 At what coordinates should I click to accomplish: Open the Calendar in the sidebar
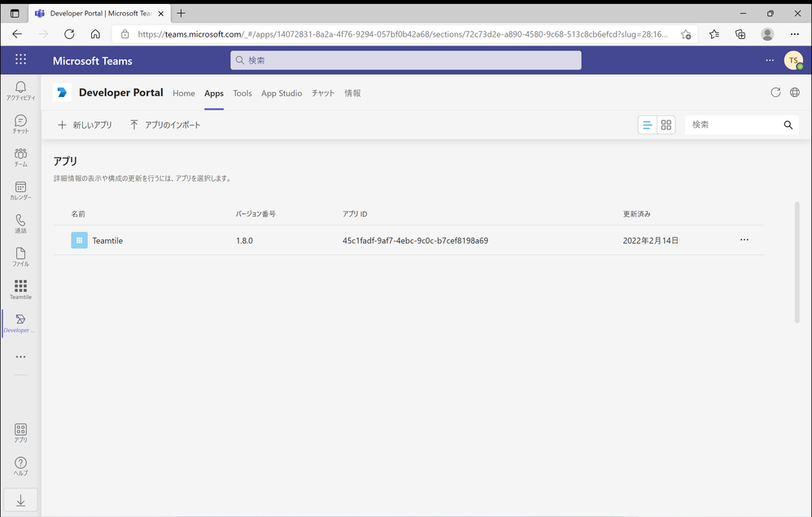coord(20,191)
